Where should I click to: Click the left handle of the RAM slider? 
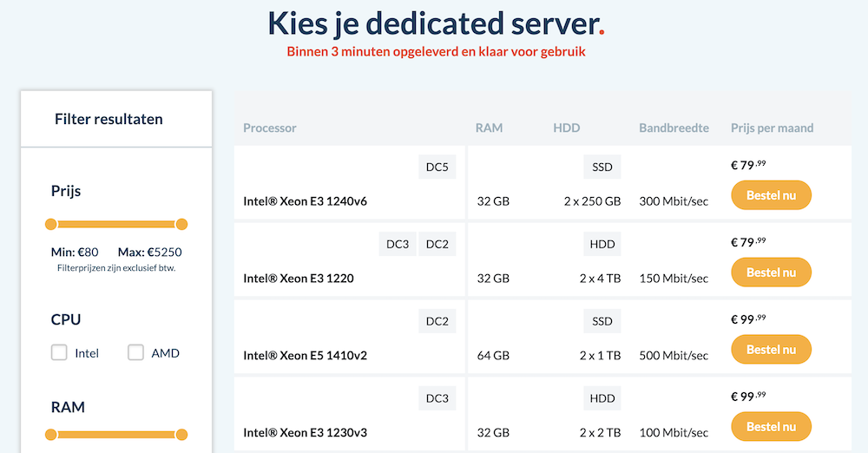tap(51, 435)
